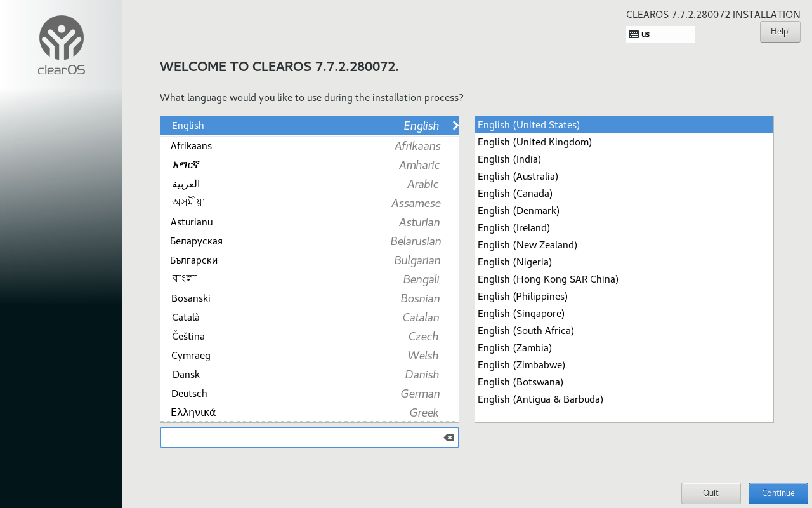Choose English (Hong Kong SAR China) locale
Viewport: 812px width, 508px height.
pyautogui.click(x=624, y=279)
